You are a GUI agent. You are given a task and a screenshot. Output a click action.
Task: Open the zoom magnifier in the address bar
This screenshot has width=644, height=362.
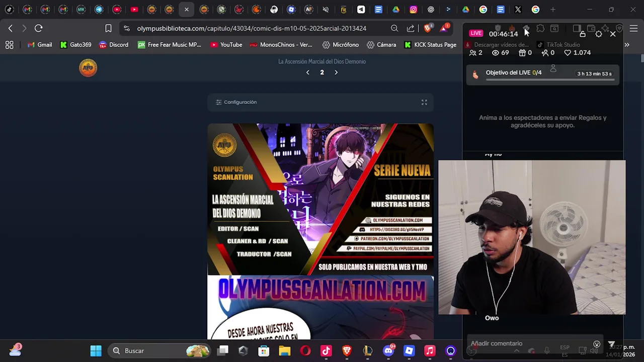pos(394,28)
